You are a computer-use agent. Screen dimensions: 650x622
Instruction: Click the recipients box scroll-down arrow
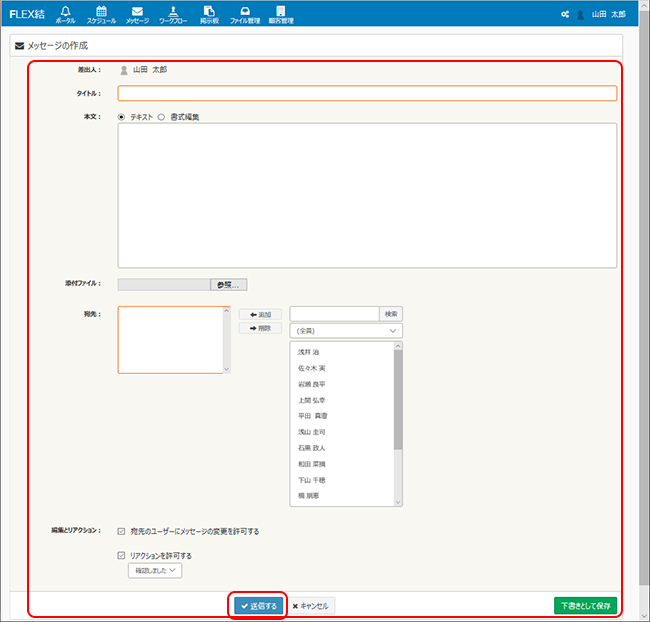[226, 369]
